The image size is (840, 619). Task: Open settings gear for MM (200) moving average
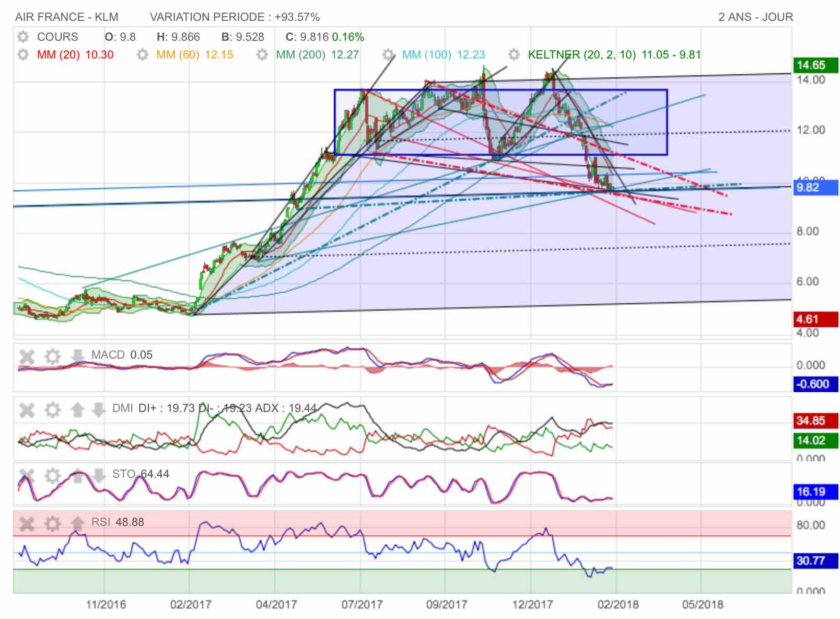(x=262, y=55)
